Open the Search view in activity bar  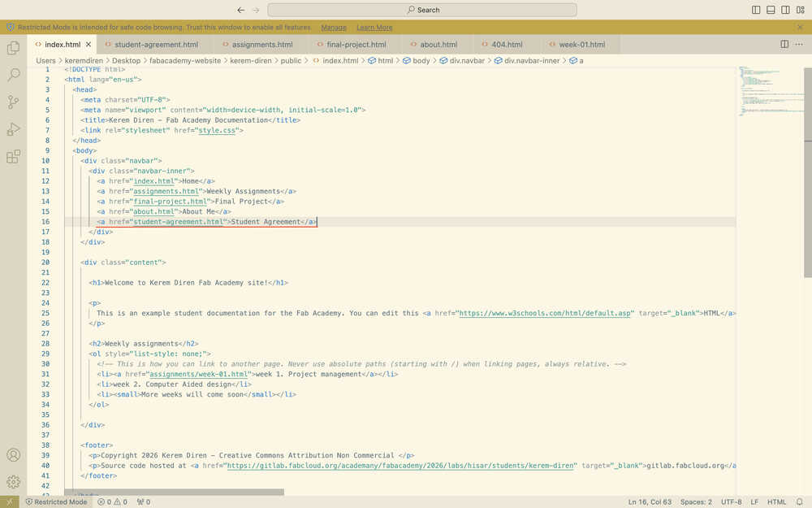point(14,75)
